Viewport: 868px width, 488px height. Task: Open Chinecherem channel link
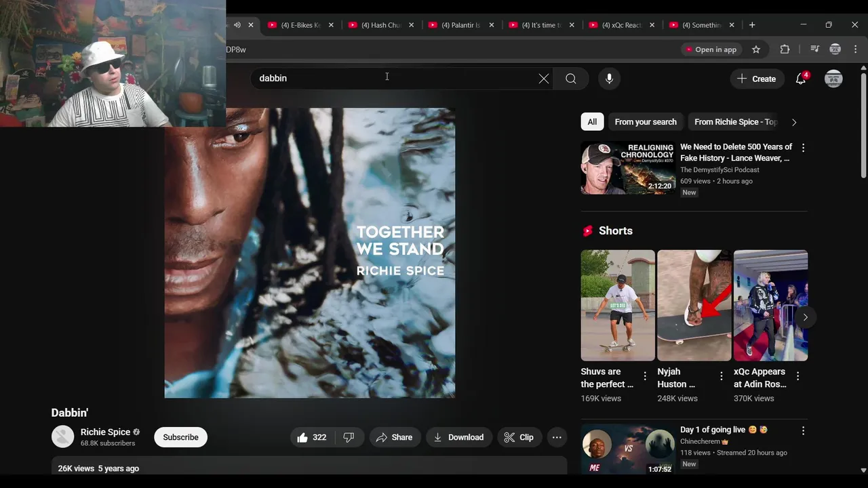[x=700, y=441]
